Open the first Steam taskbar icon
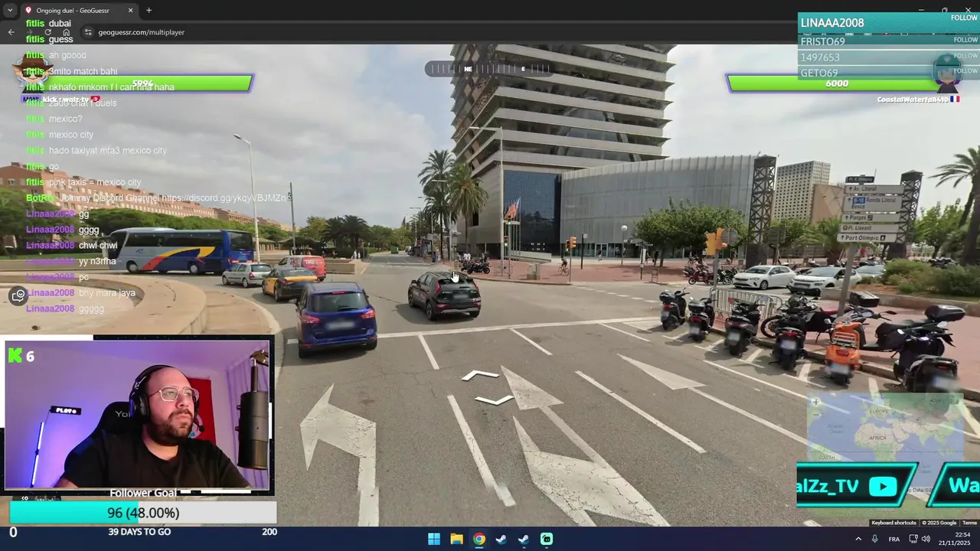 501,539
